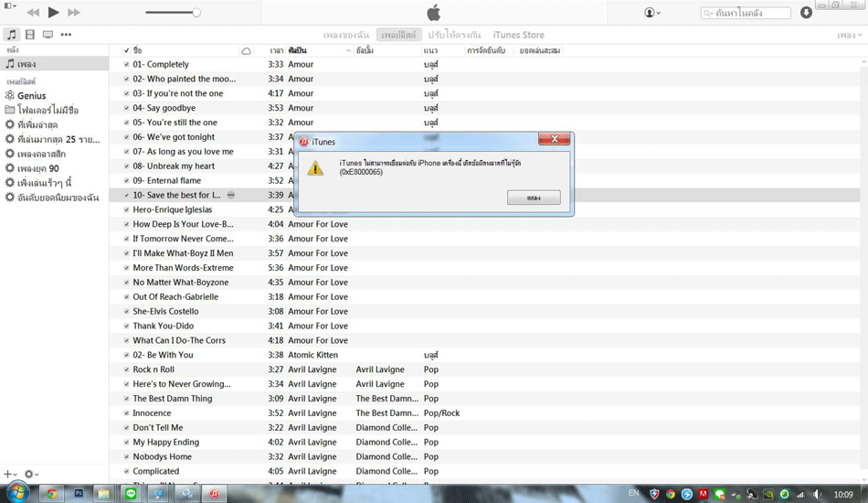Open LINE app from the taskbar
Screen dimensions: 868x503
click(x=131, y=494)
